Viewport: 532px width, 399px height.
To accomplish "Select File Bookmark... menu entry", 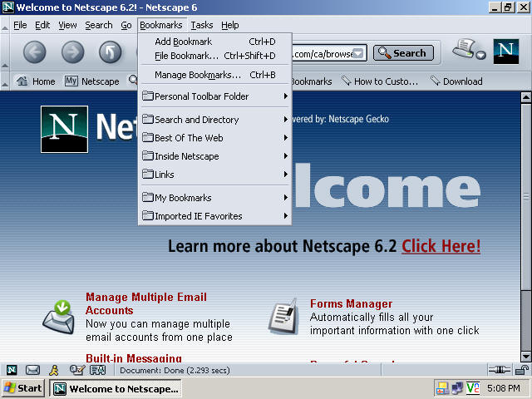I will (215, 56).
